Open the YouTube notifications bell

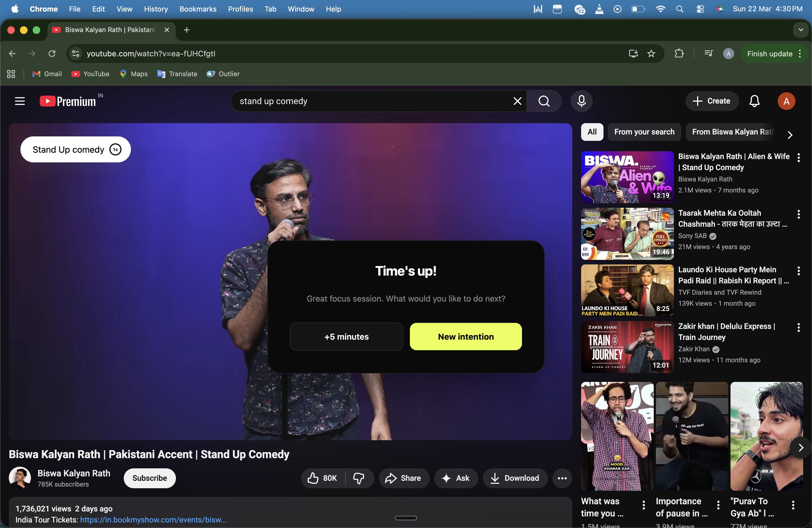click(x=754, y=101)
